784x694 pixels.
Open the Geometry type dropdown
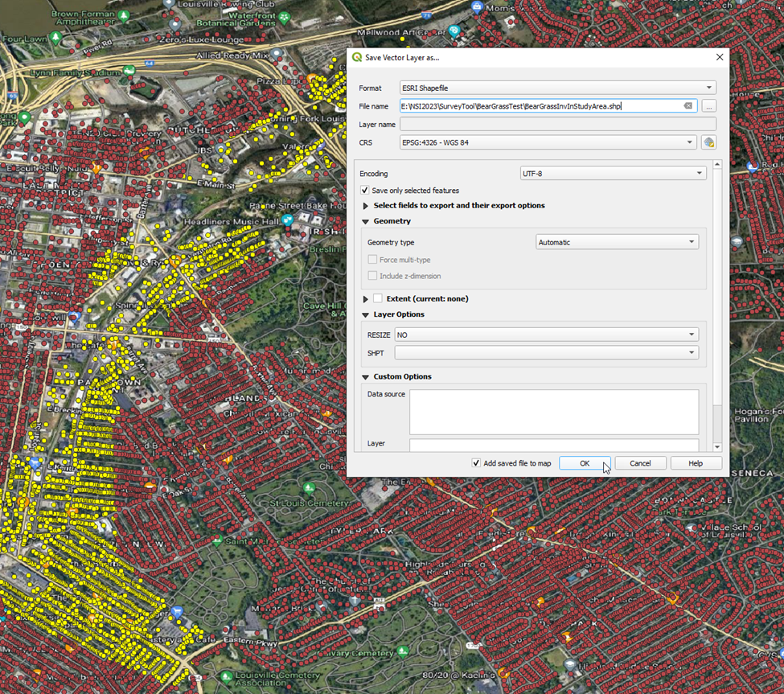point(617,242)
